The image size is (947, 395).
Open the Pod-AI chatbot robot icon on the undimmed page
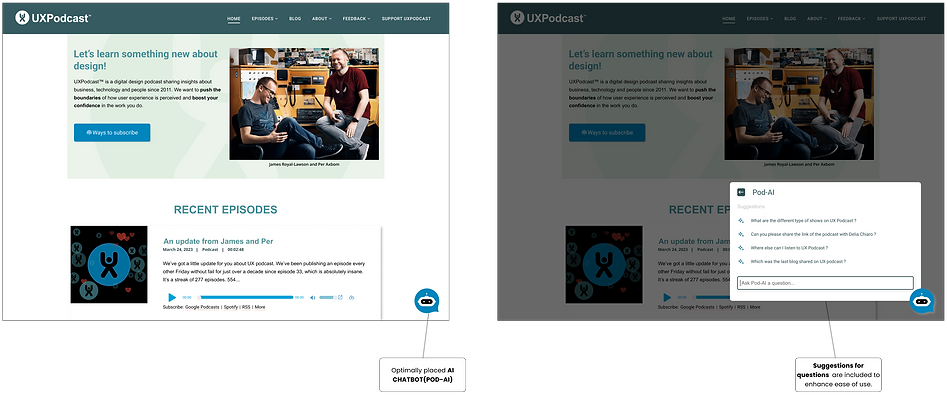coord(427,301)
